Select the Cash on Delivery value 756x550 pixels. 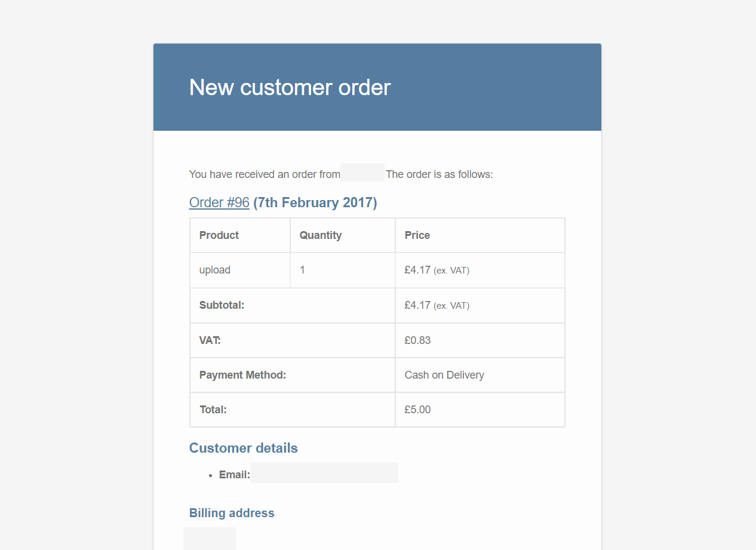pyautogui.click(x=444, y=375)
